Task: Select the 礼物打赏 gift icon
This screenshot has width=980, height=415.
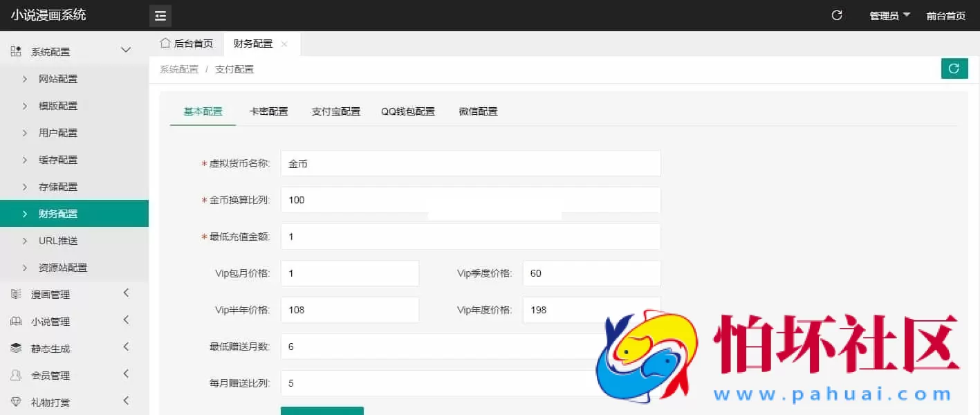Action: [15, 401]
